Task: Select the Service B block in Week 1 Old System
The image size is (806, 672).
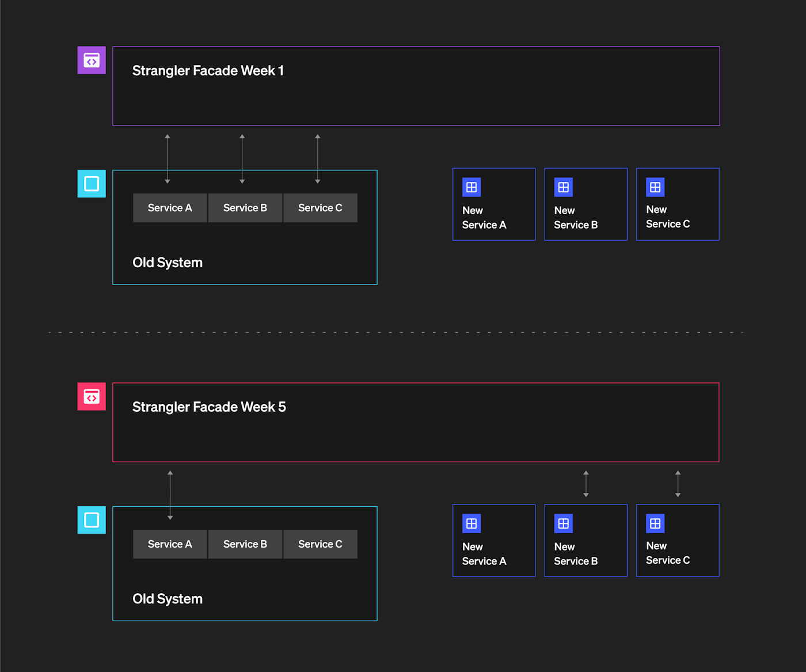Action: [x=245, y=208]
